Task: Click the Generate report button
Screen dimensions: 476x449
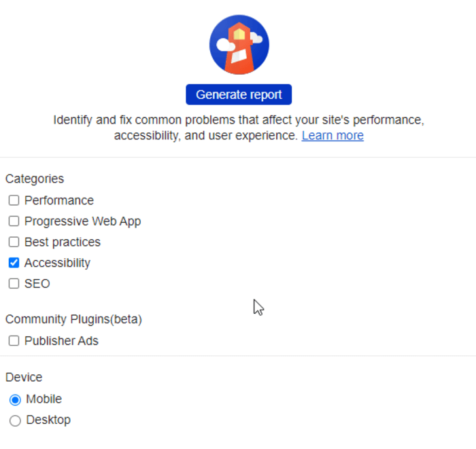Action: pos(239,94)
